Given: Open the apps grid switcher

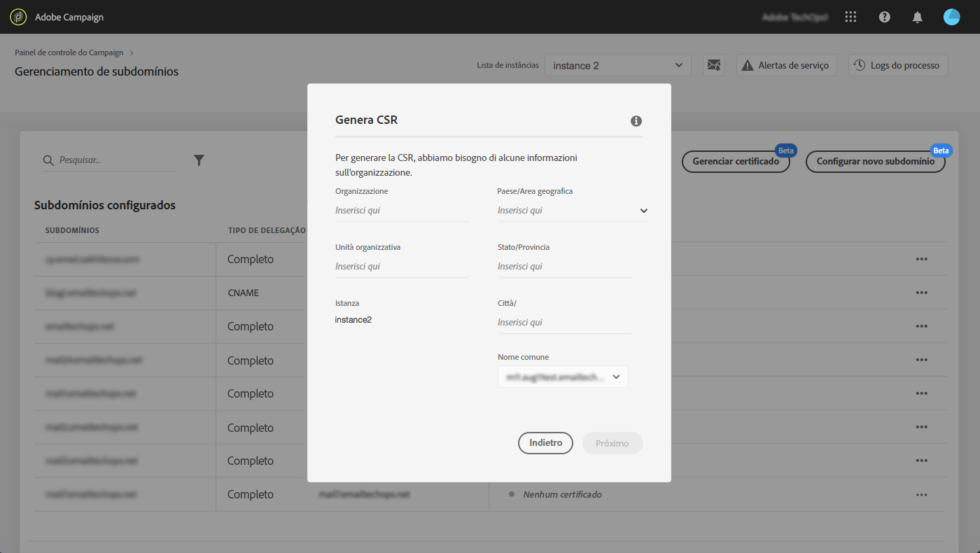Looking at the screenshot, I should point(851,17).
